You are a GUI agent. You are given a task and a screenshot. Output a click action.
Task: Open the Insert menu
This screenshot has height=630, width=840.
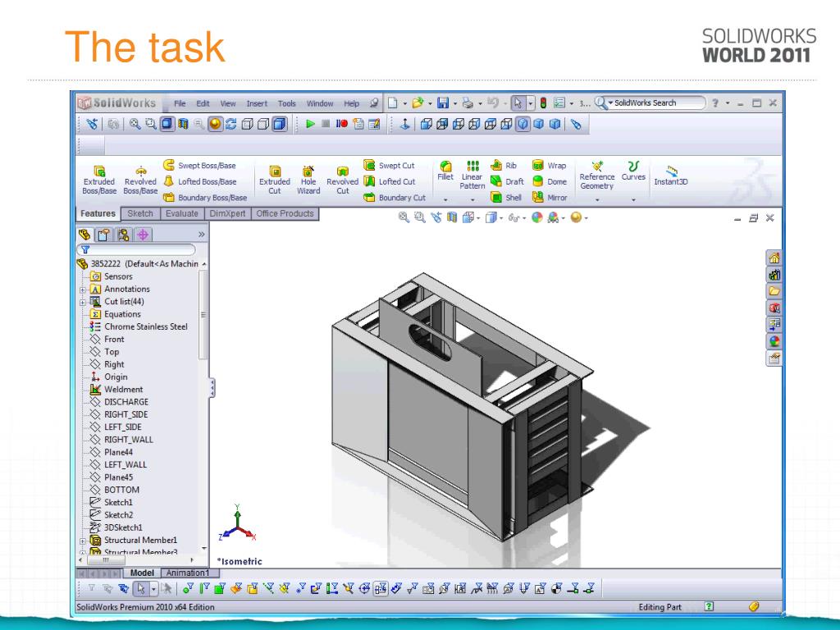(x=257, y=103)
